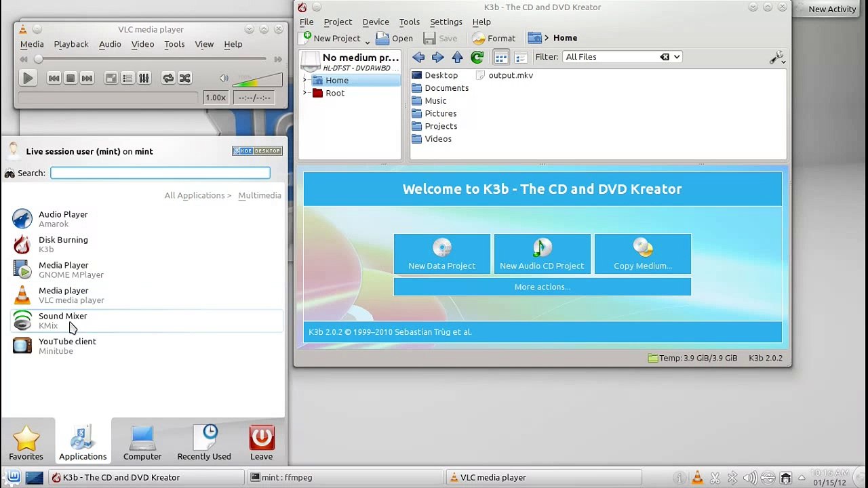Screen dimensions: 868x488
Task: Launch VLC media player menu entry
Action: click(146, 295)
